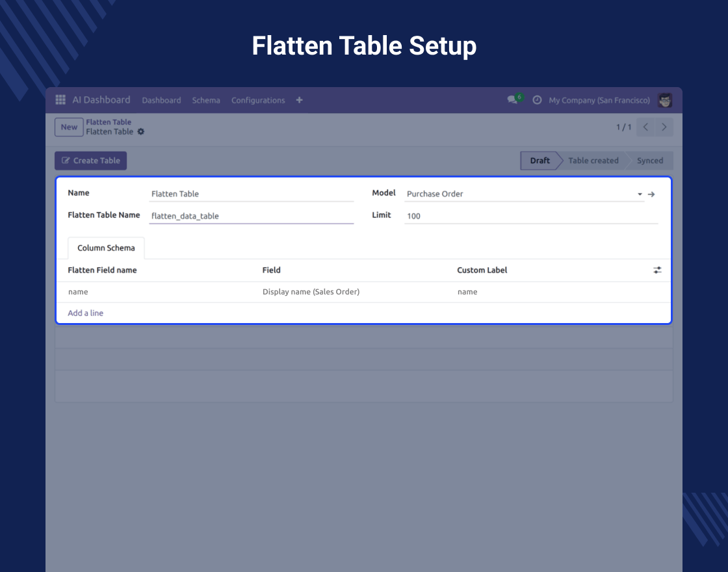This screenshot has width=728, height=572.
Task: Open the Configurations menu
Action: coord(258,100)
